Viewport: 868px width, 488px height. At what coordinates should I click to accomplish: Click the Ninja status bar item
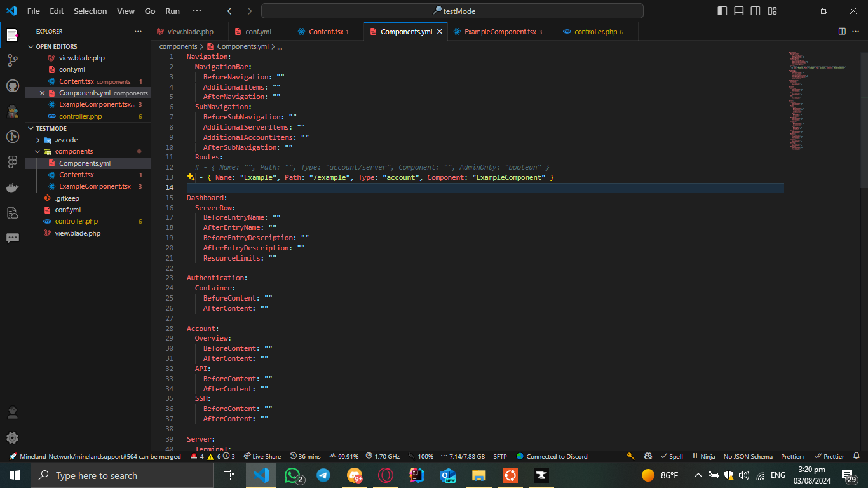pyautogui.click(x=703, y=456)
